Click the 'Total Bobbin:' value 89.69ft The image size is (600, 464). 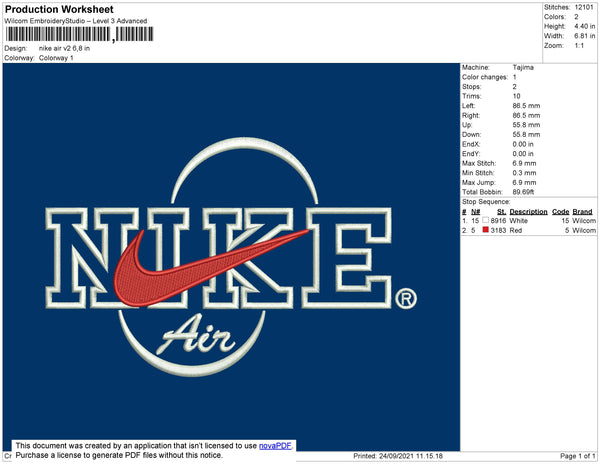click(523, 192)
